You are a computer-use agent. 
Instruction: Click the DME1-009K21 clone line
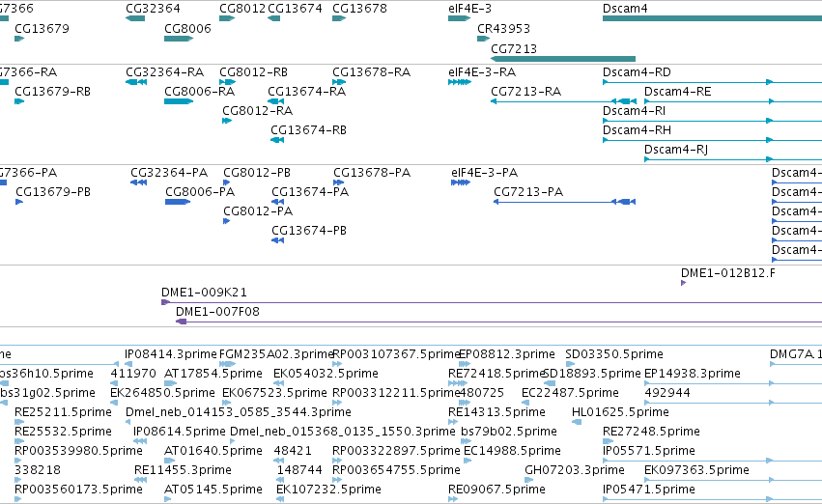tap(492, 302)
